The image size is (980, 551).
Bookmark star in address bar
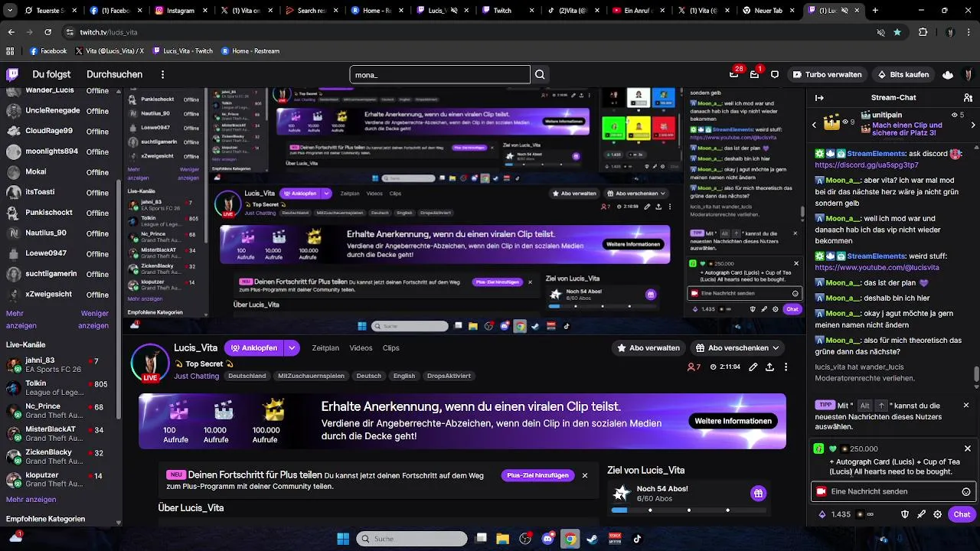[897, 32]
